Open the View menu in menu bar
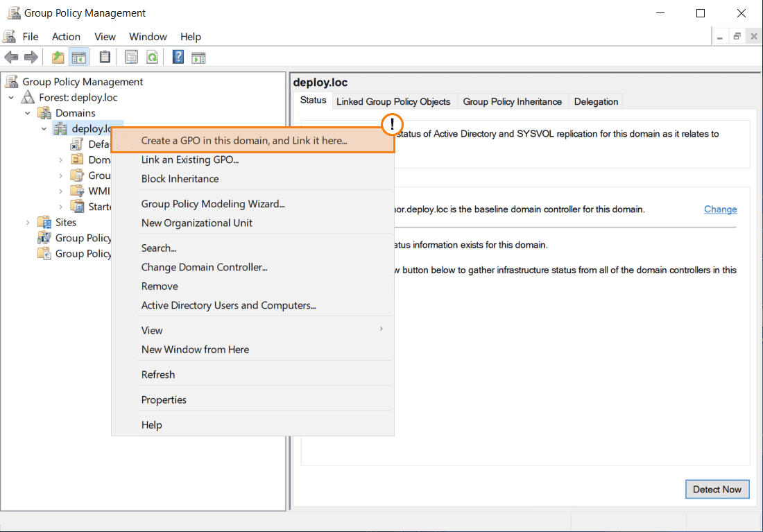This screenshot has height=532, width=763. 105,37
